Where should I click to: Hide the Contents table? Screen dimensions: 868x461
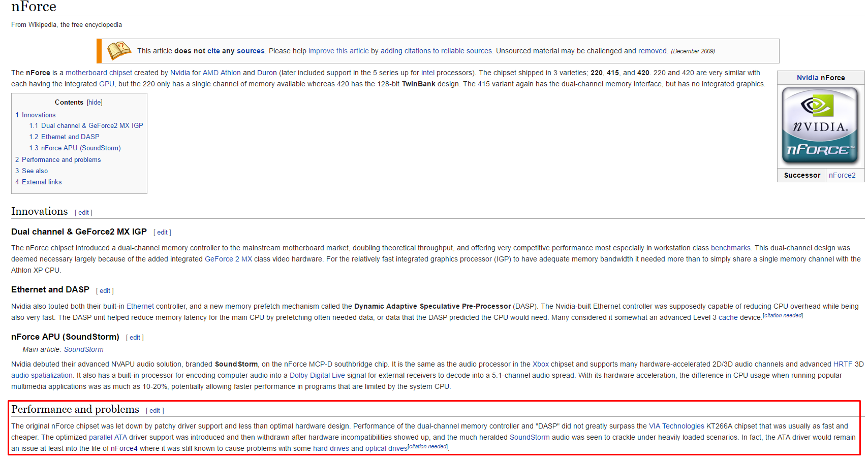click(95, 103)
